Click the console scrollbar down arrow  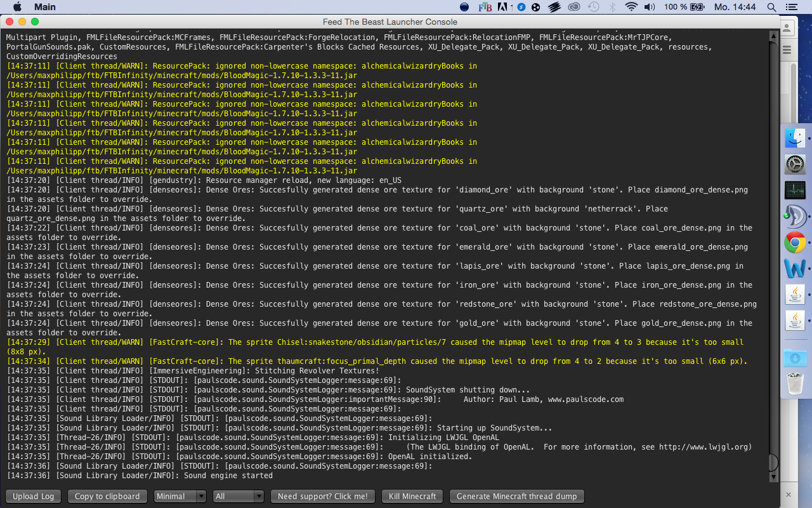click(x=773, y=476)
